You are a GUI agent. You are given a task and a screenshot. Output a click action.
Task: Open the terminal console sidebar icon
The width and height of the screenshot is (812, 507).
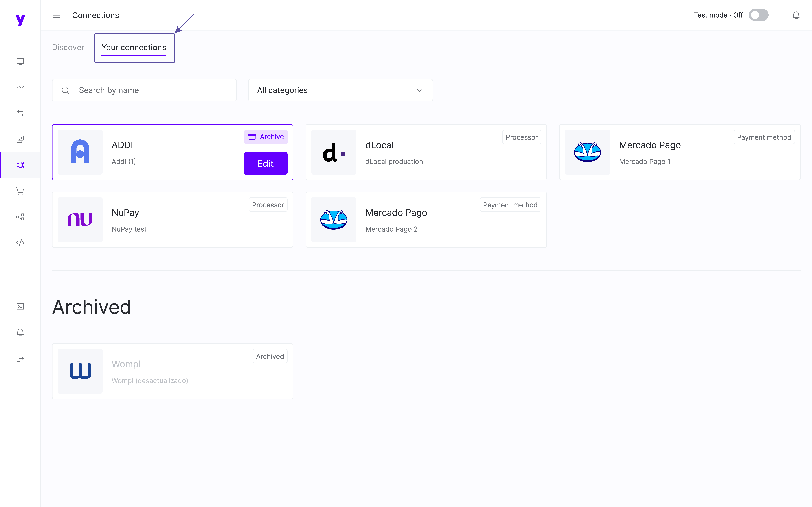pyautogui.click(x=20, y=306)
